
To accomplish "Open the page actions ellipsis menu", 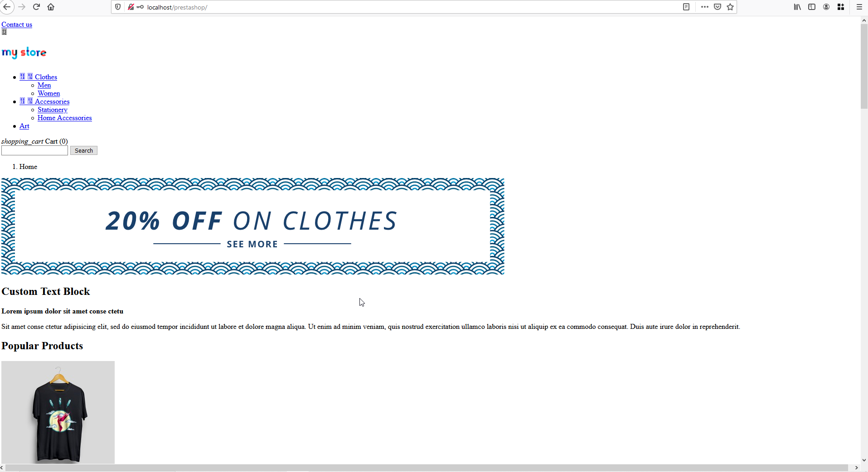I will [x=704, y=7].
